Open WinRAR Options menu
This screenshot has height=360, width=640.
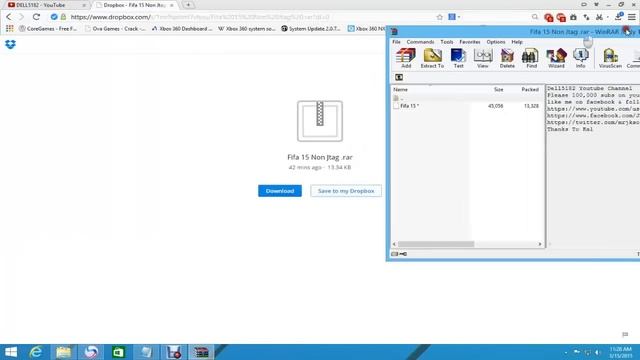pyautogui.click(x=496, y=42)
